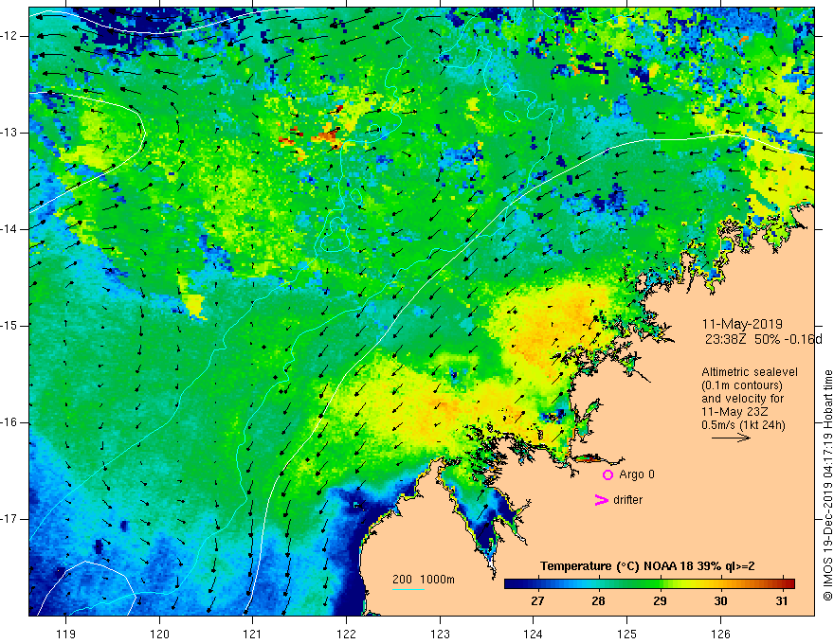Click the 126 longitude axis label
This screenshot has width=834, height=644.
point(720,634)
